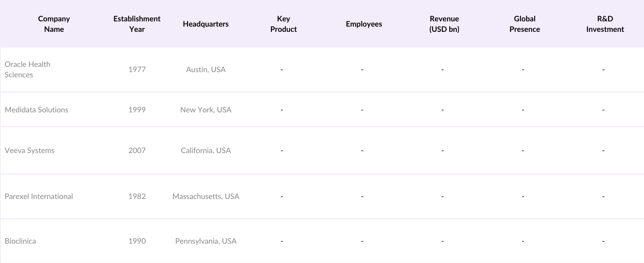Click the Global Presence column header

tap(524, 24)
